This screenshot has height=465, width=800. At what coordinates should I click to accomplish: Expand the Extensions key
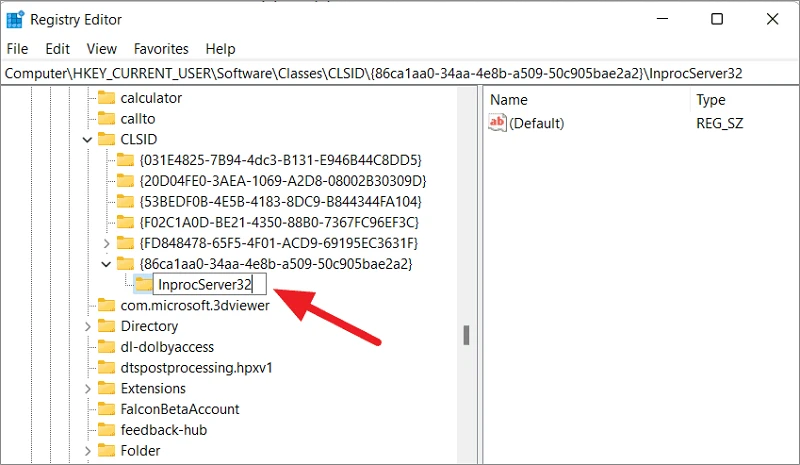(87, 388)
